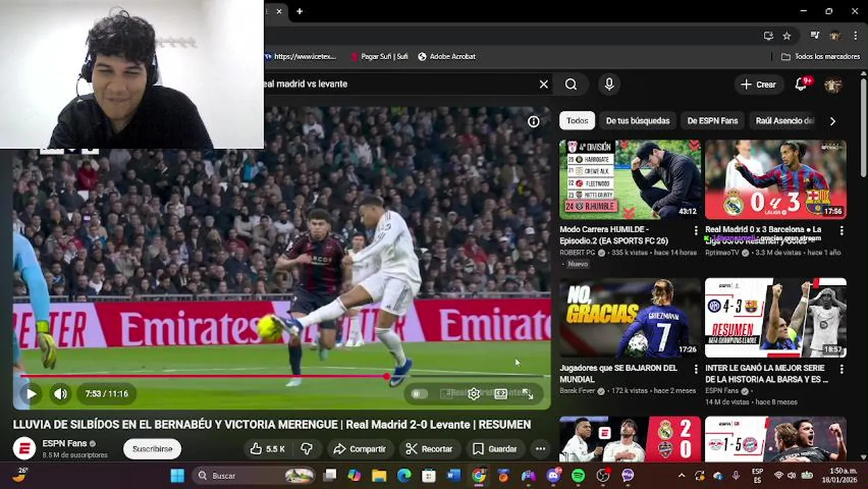
Task: Click the Recortar clip button
Action: (429, 449)
